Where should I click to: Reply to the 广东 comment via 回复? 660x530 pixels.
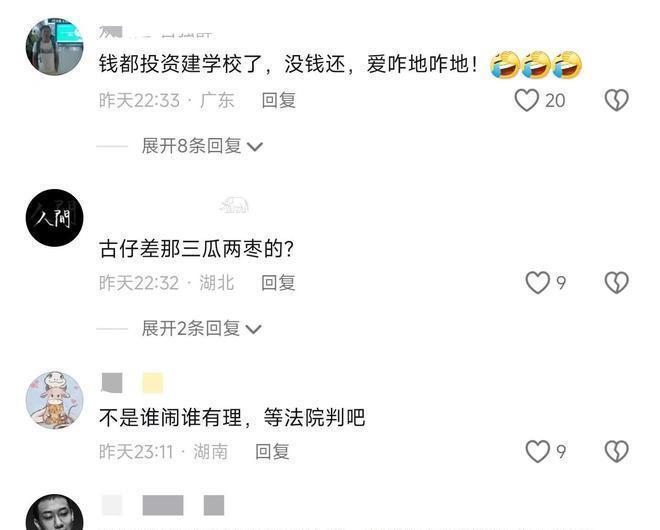pyautogui.click(x=278, y=100)
